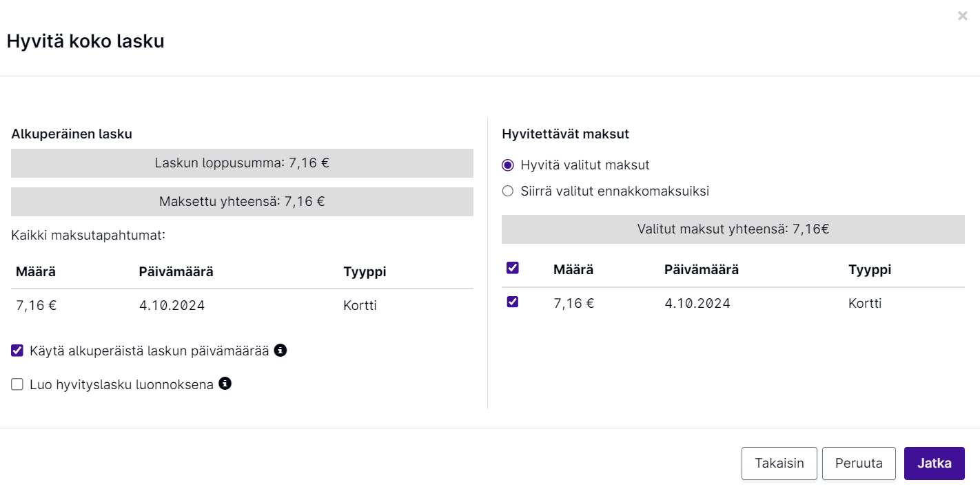
Task: Click the Hyvitettävät maksut heading
Action: pyautogui.click(x=566, y=134)
